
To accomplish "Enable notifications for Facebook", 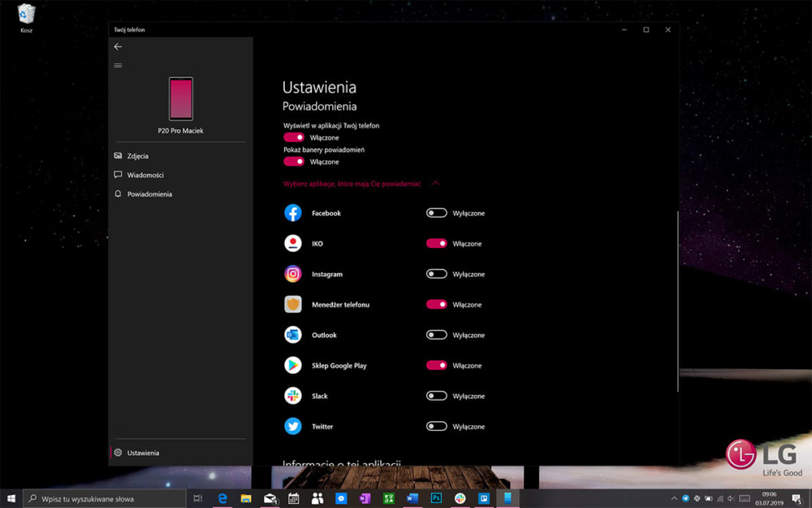I will tap(437, 213).
